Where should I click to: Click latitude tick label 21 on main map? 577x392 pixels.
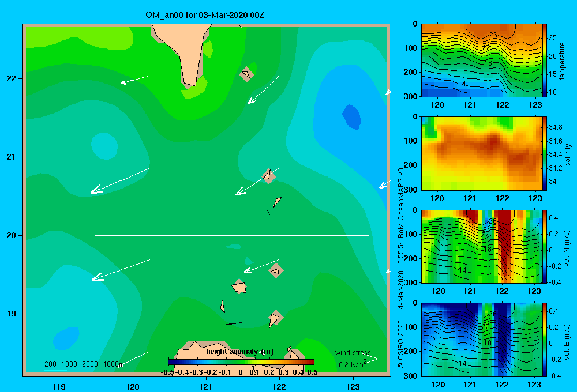(12, 157)
